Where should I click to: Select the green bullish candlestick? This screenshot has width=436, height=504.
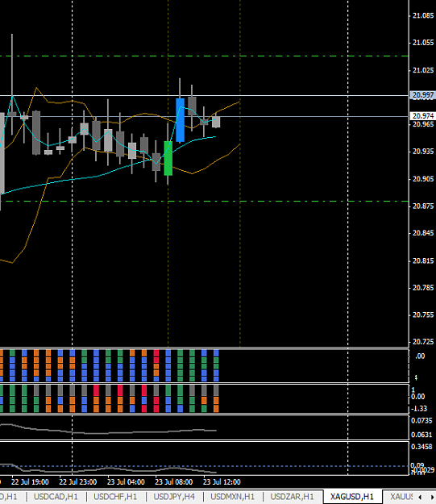(x=168, y=158)
